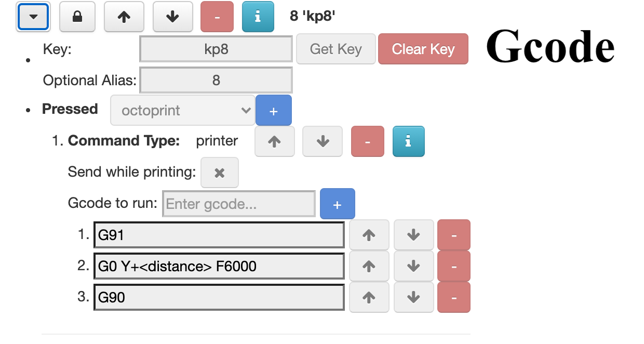
Task: Collapse the kp8 key section caret
Action: coord(33,17)
